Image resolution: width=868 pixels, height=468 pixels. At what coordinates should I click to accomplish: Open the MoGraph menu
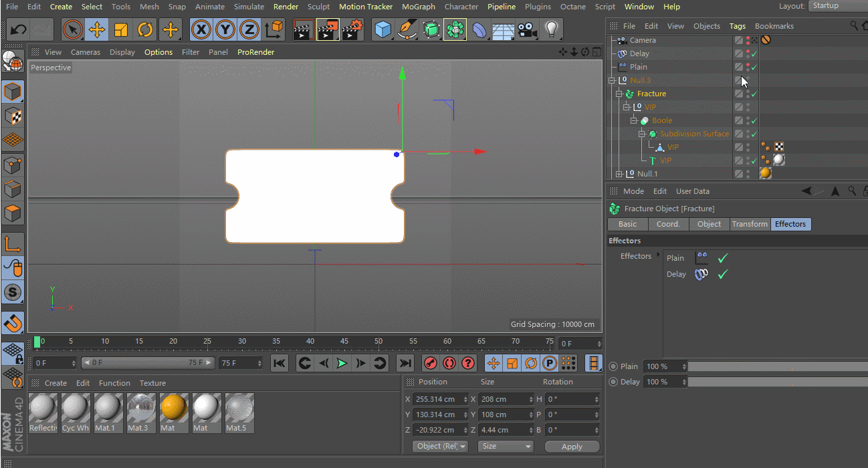(x=418, y=7)
